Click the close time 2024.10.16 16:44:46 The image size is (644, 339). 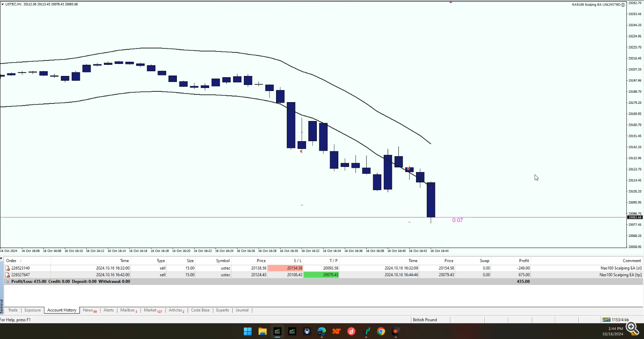[401, 275]
